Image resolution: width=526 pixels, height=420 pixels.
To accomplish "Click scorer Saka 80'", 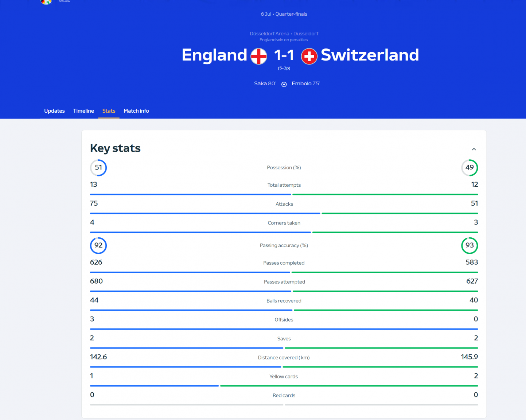I will (x=265, y=83).
